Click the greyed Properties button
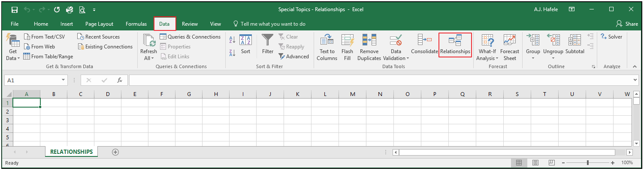This screenshot has width=644, height=171. point(175,47)
